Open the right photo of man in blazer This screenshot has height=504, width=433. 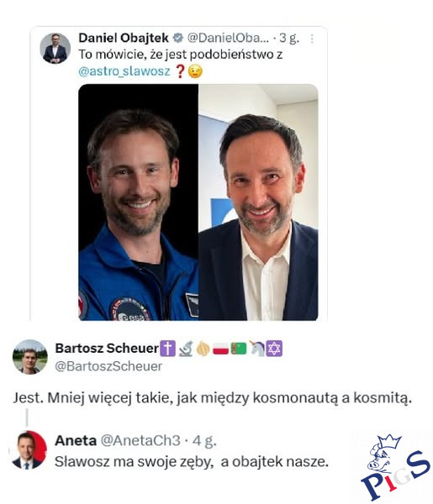point(258,202)
